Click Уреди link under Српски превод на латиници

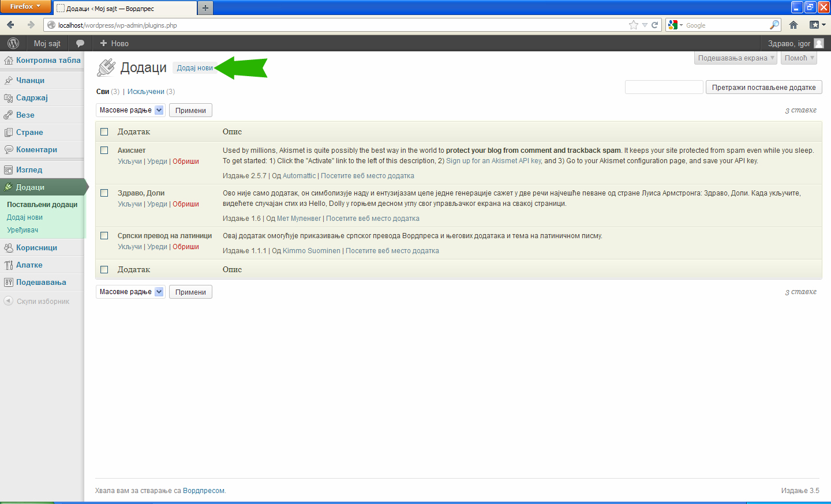[x=157, y=247]
